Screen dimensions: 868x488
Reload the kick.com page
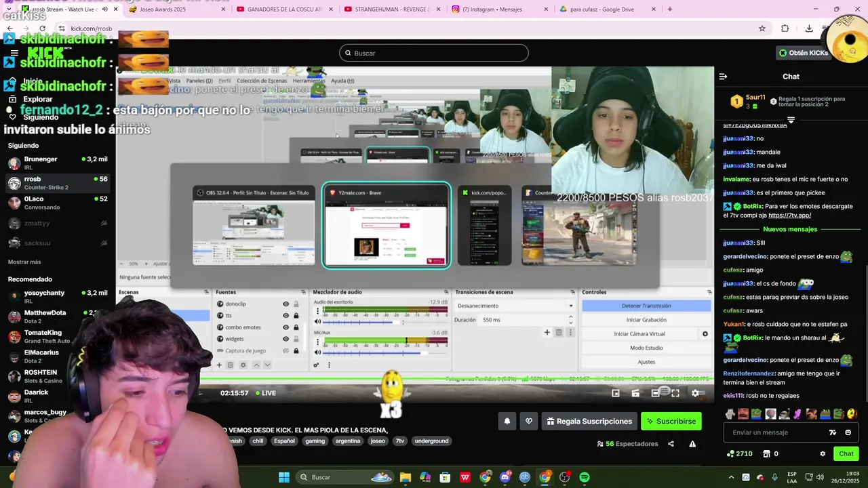[42, 28]
